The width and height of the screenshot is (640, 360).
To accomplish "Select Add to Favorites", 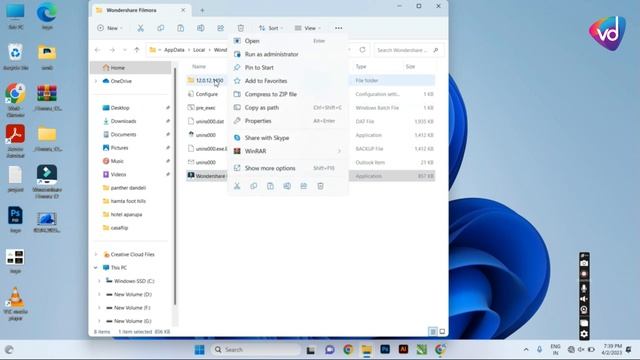I will click(x=288, y=81).
